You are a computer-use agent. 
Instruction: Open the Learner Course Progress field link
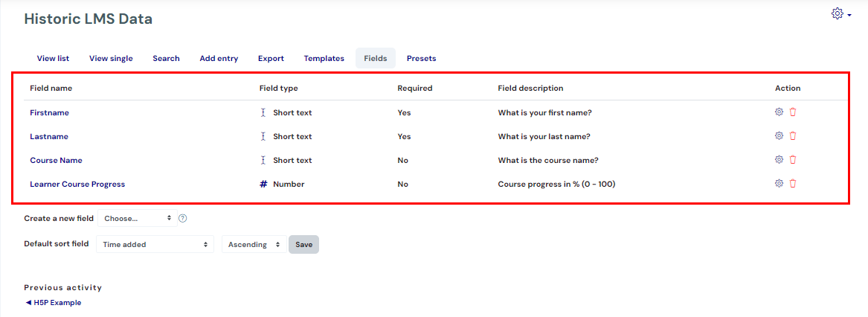[x=77, y=184]
